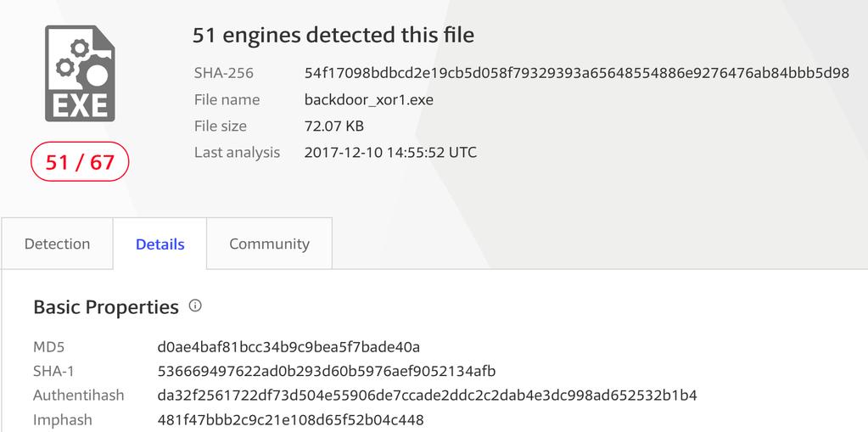Click the Imphash label

coord(63,420)
